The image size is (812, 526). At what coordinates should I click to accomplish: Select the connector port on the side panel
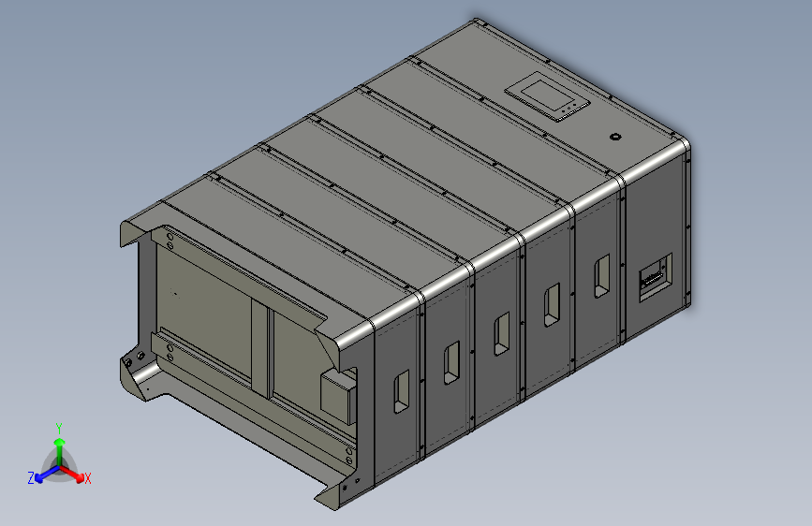[656, 277]
